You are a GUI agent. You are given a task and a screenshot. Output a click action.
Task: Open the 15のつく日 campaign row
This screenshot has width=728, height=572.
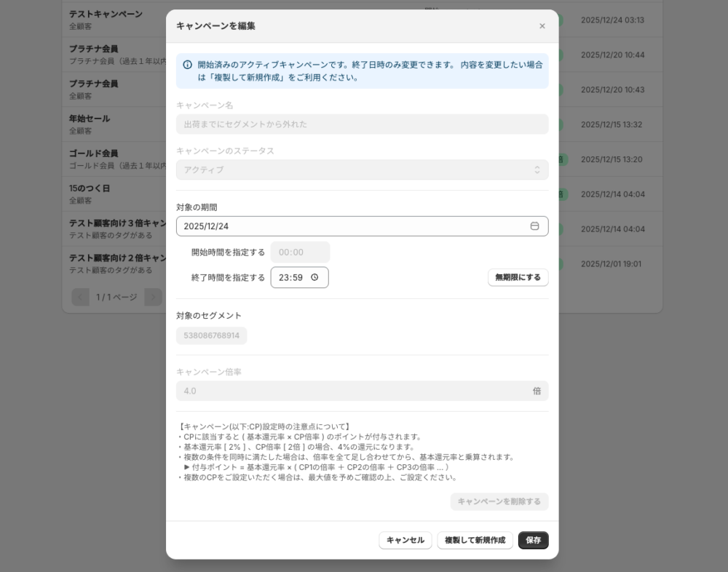pyautogui.click(x=109, y=194)
